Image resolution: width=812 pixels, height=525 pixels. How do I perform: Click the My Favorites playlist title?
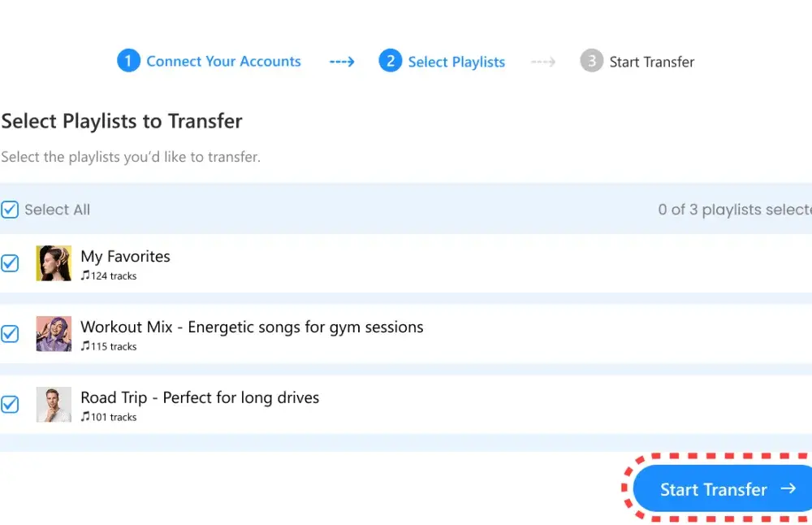pyautogui.click(x=125, y=256)
